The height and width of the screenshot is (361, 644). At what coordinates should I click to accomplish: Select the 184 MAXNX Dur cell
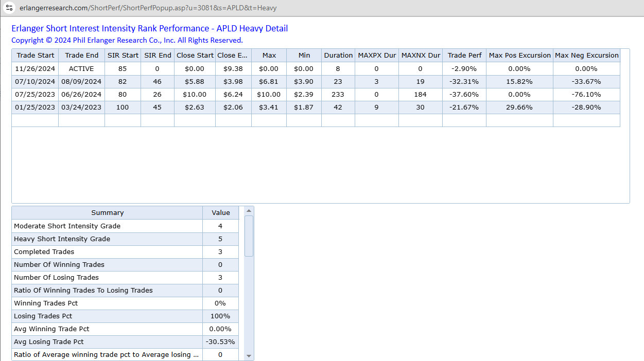point(421,95)
